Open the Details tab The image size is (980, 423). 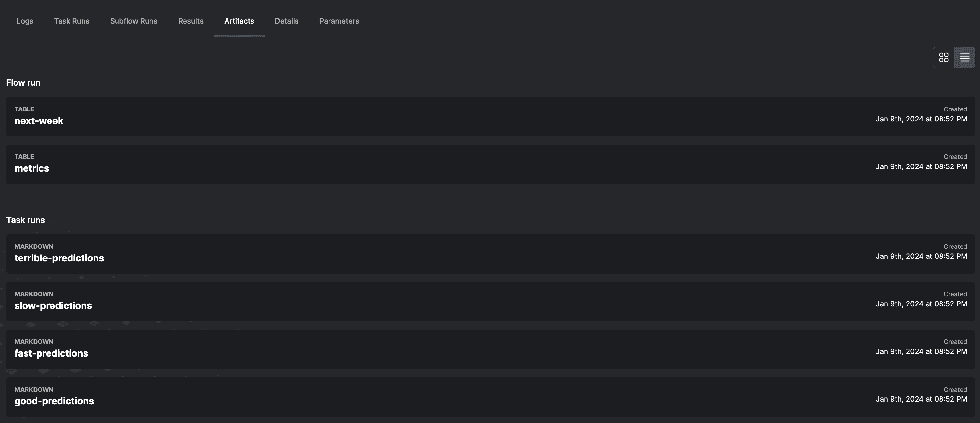[x=286, y=21]
